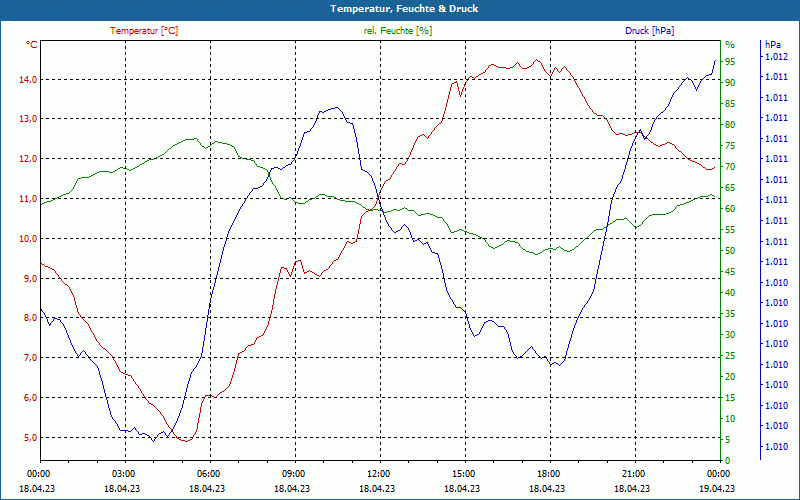800x500 pixels.
Task: Click the 40 humidity axis value
Action: point(730,292)
